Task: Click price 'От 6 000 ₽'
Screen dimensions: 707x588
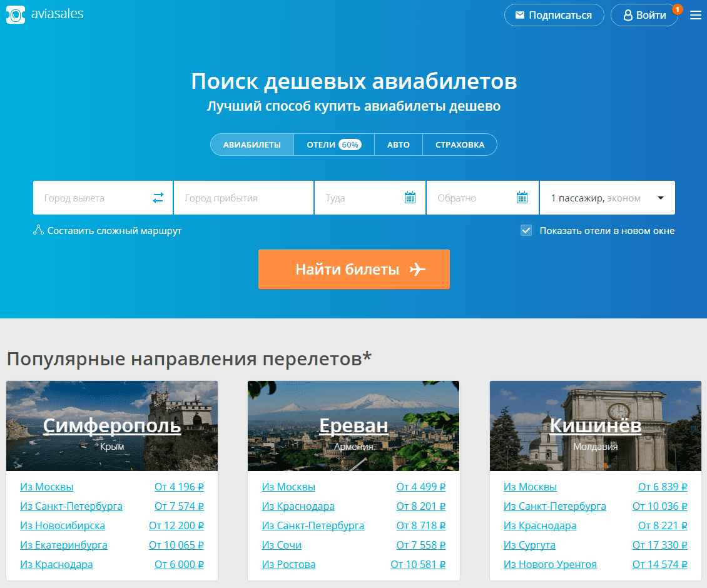Action: pyautogui.click(x=179, y=565)
